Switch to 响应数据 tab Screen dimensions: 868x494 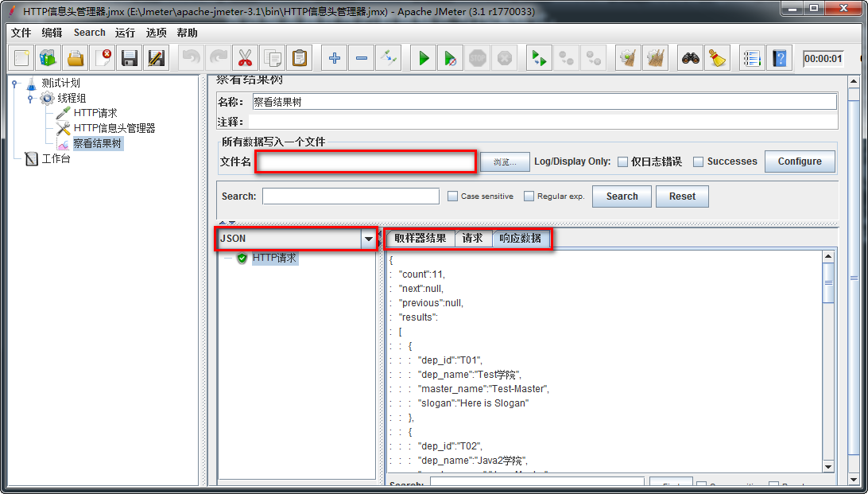point(521,238)
